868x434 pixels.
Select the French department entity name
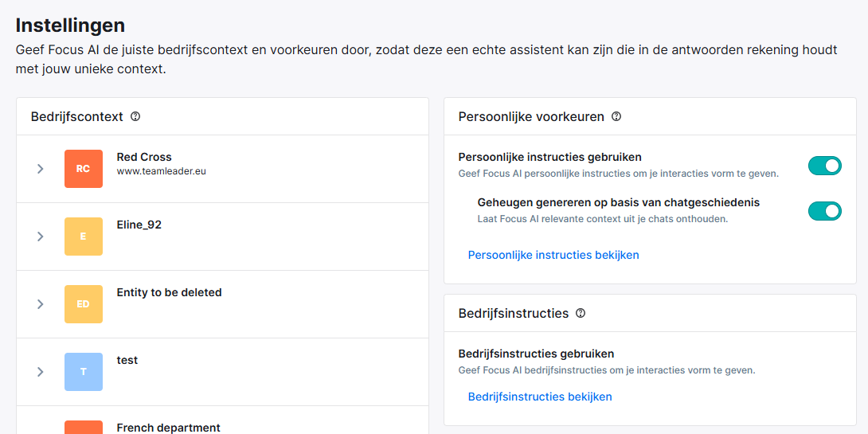[168, 428]
